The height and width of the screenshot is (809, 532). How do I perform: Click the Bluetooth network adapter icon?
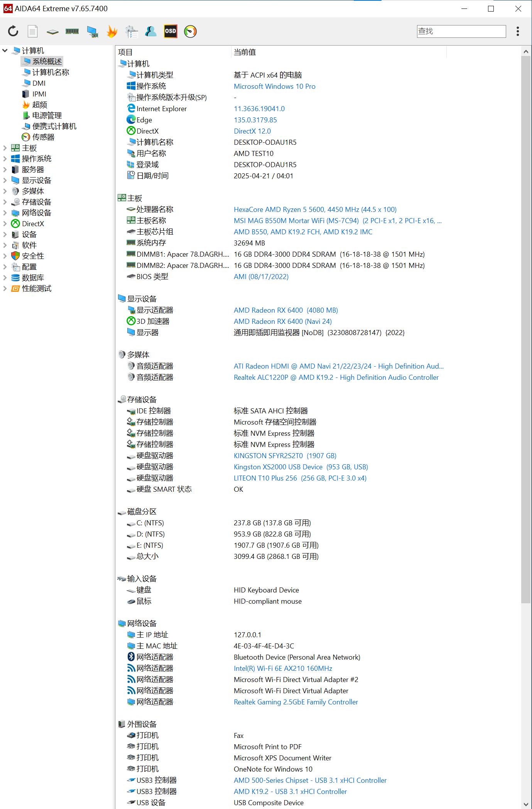coord(131,657)
